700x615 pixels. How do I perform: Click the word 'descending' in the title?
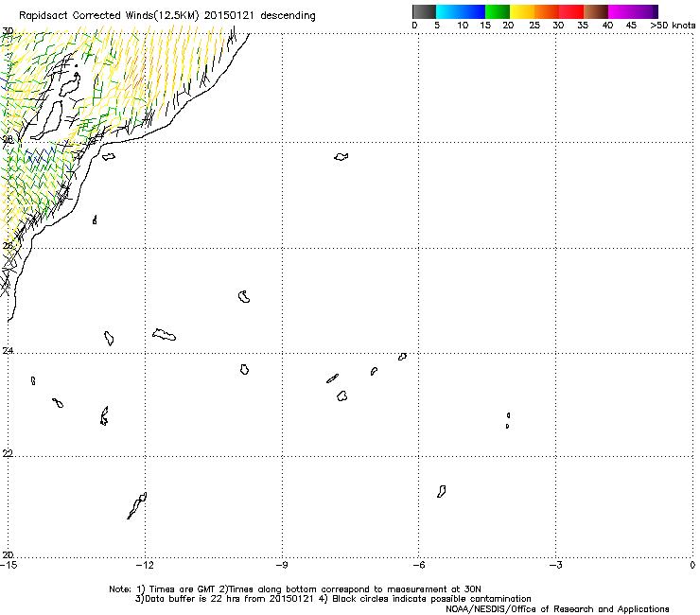pos(288,16)
